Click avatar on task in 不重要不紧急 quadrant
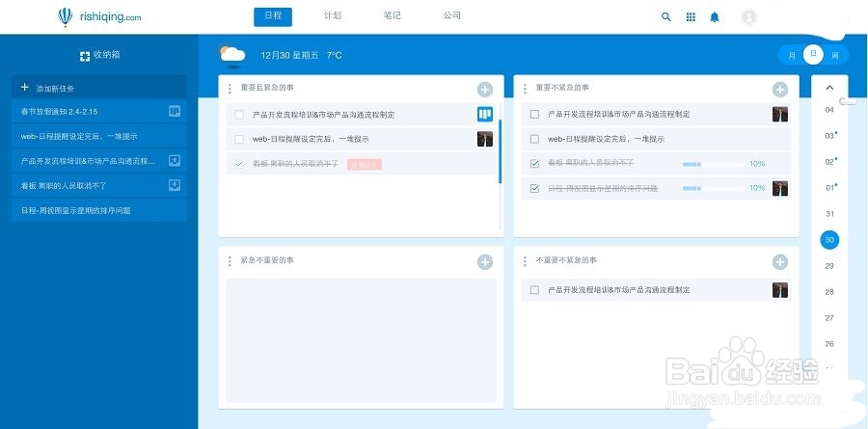The image size is (868, 429). [x=780, y=290]
